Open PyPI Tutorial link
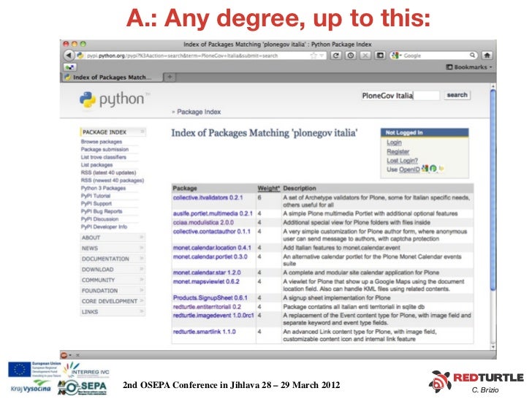Viewport: 532px width, 399px height. 95,196
